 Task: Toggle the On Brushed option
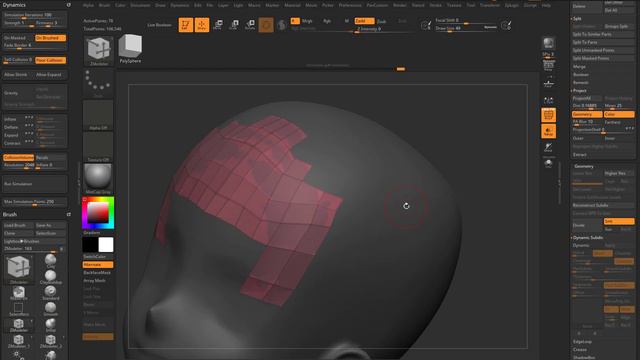coord(50,38)
